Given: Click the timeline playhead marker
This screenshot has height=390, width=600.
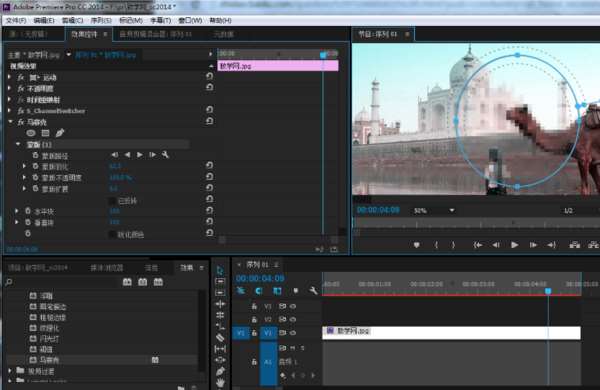Looking at the screenshot, I should pos(548,291).
